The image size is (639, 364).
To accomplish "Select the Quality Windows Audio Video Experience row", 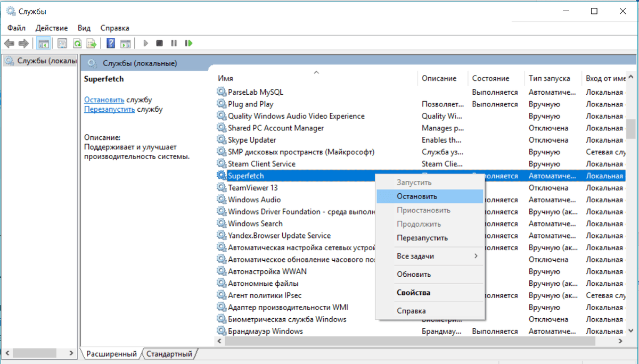I will click(x=421, y=116).
